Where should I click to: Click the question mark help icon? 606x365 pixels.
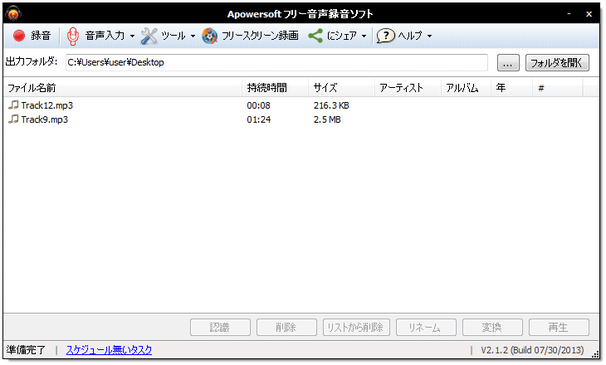pos(385,36)
